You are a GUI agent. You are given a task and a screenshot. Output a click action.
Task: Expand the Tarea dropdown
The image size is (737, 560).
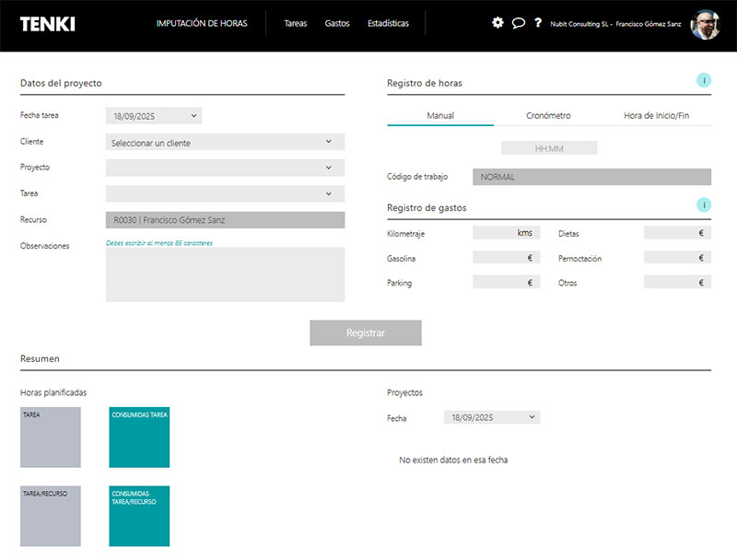point(225,193)
